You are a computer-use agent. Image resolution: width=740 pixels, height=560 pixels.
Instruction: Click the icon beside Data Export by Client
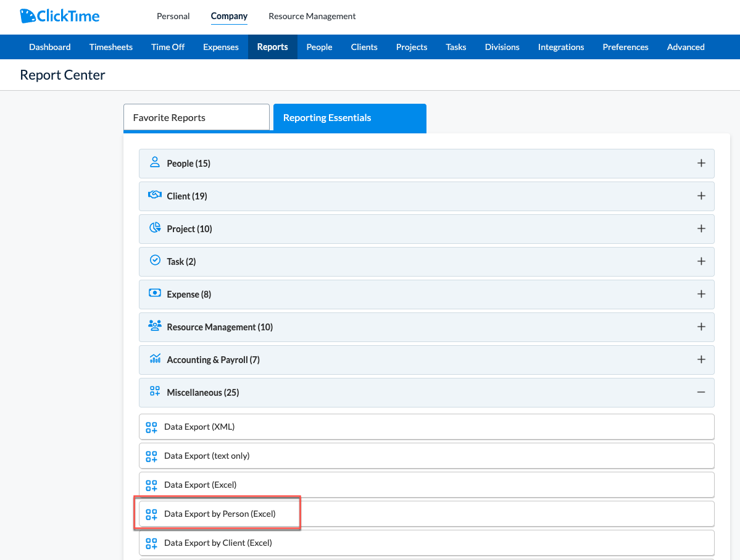coord(151,543)
